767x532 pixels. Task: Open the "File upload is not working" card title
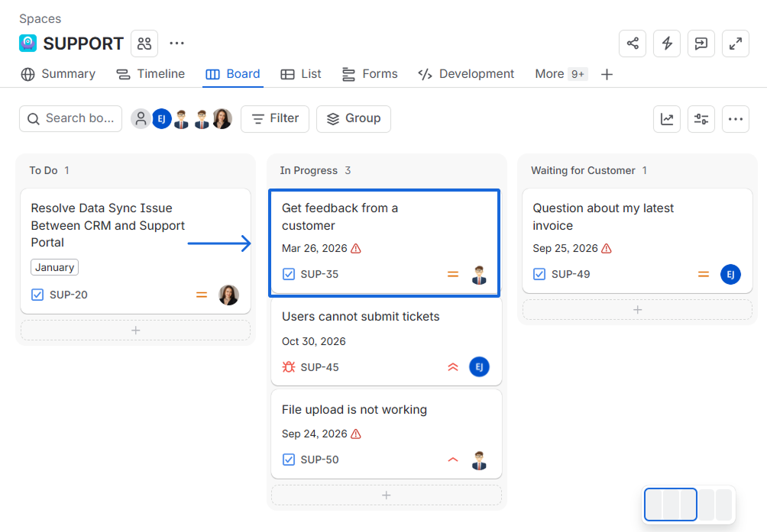click(354, 409)
